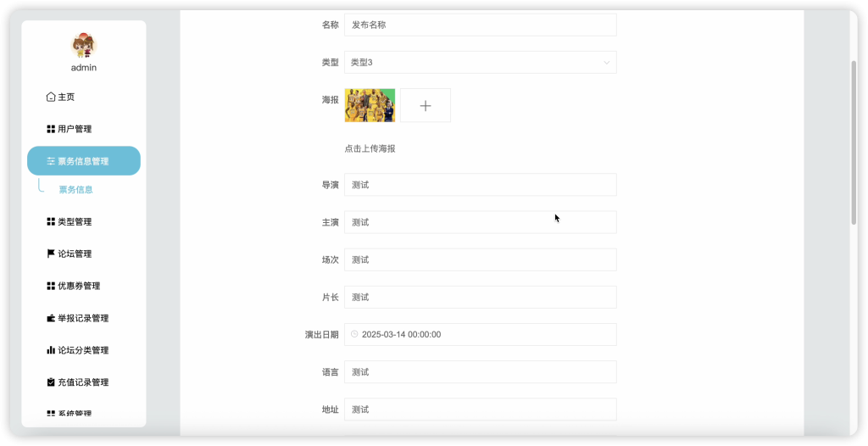868x446 pixels.
Task: Click the plus icon to upload poster
Action: [x=426, y=105]
